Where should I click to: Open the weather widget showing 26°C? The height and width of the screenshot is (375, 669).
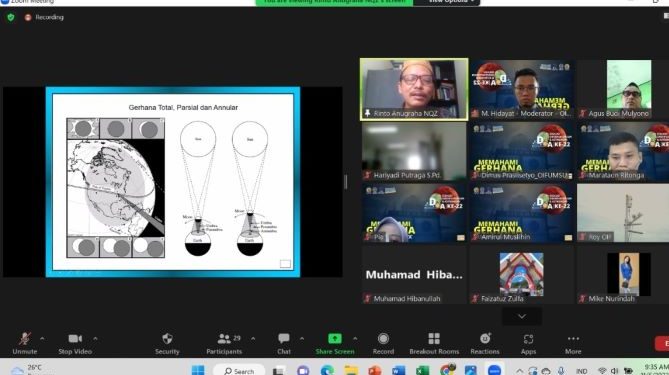[x=27, y=369]
